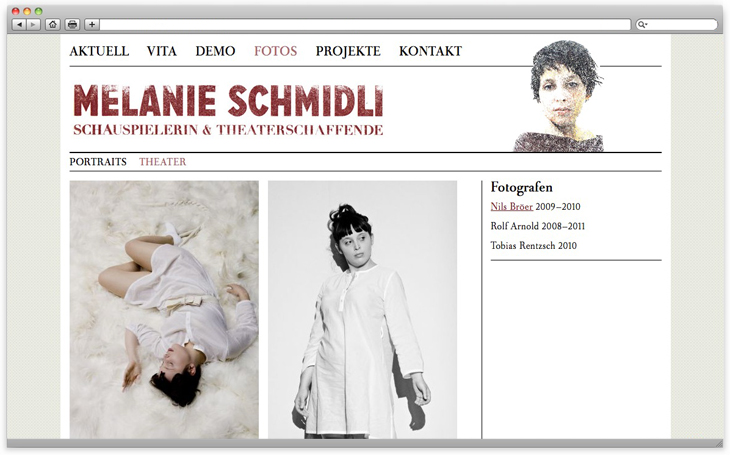Open the KONTAKT page
Screen dimensions: 730x455
431,51
